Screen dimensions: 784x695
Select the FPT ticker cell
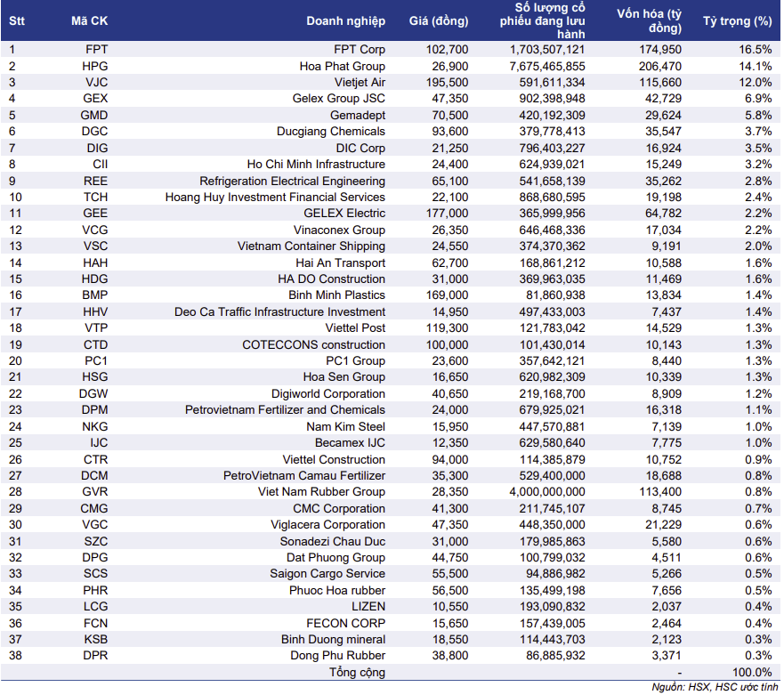95,49
